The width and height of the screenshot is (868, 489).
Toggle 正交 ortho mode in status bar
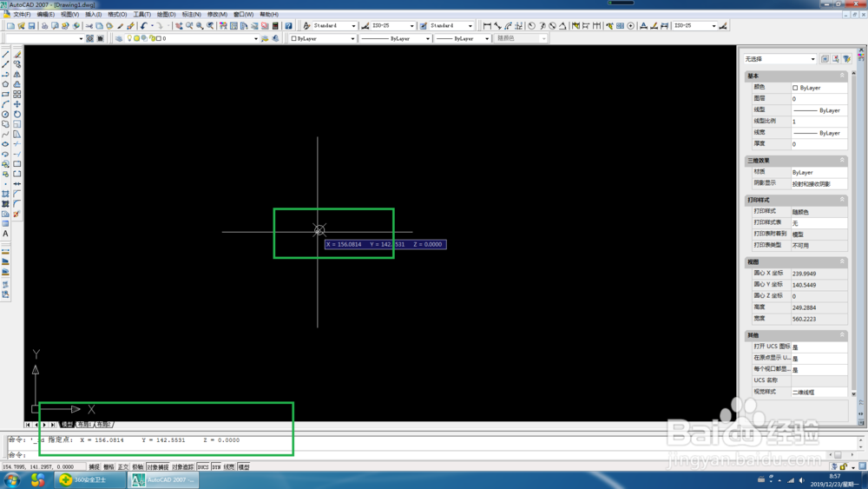click(x=123, y=467)
